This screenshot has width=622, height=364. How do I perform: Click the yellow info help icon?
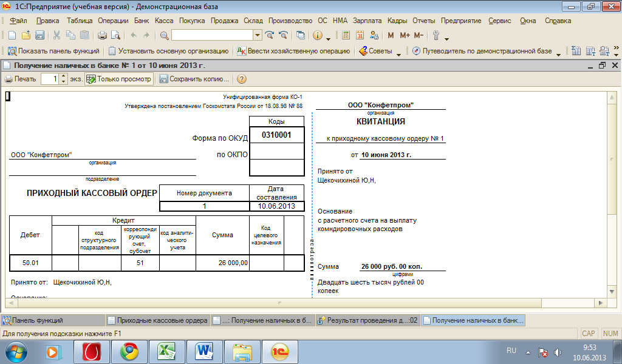point(318,35)
